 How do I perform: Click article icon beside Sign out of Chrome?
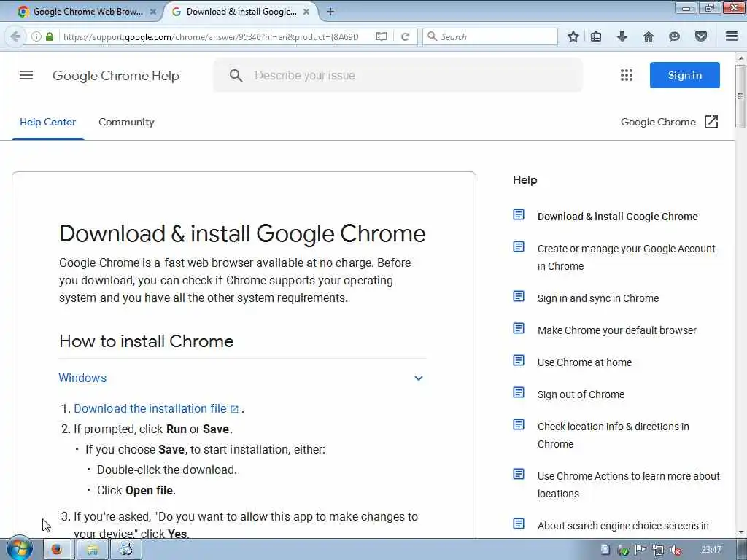click(x=519, y=392)
